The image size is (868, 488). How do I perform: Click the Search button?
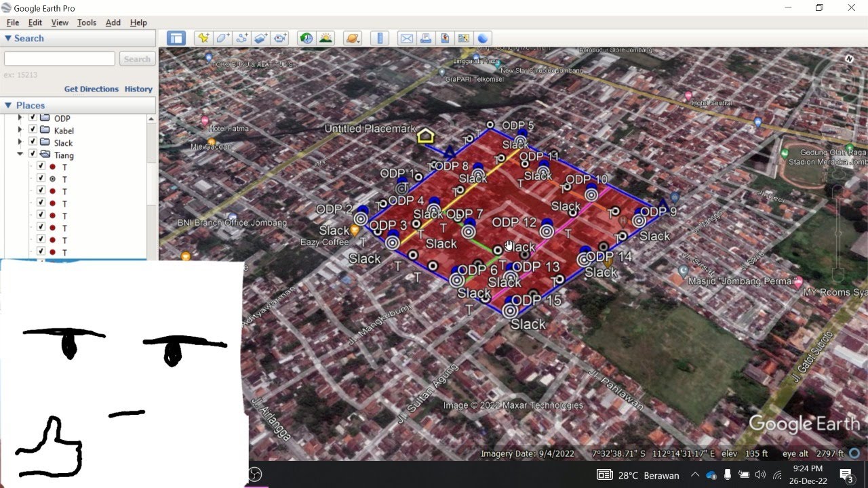click(x=137, y=59)
